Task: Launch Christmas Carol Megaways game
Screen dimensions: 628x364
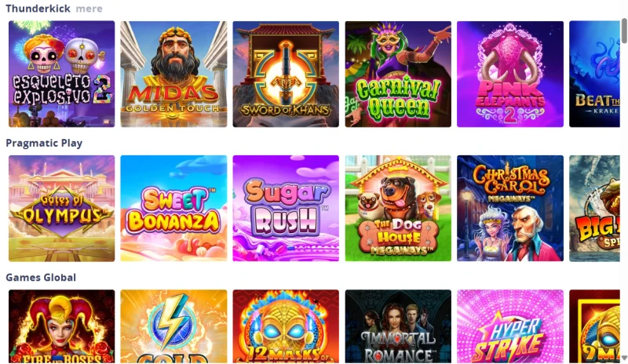Action: (510, 208)
